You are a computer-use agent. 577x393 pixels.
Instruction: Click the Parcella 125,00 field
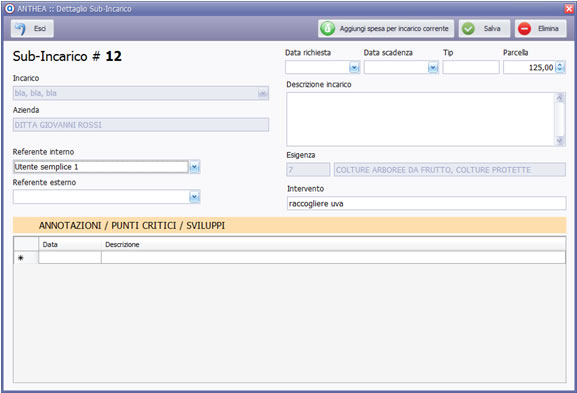click(x=529, y=68)
